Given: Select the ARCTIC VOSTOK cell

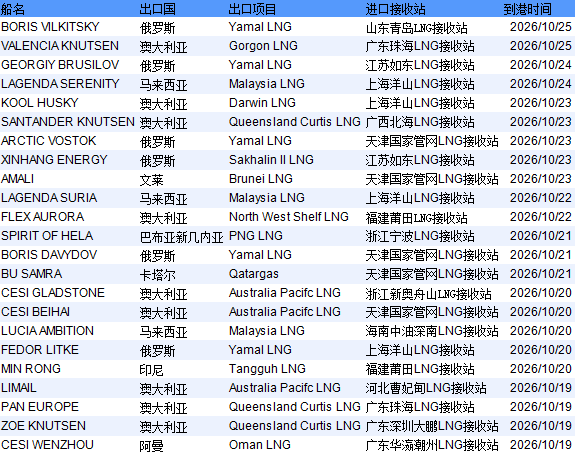Looking at the screenshot, I should point(48,141).
